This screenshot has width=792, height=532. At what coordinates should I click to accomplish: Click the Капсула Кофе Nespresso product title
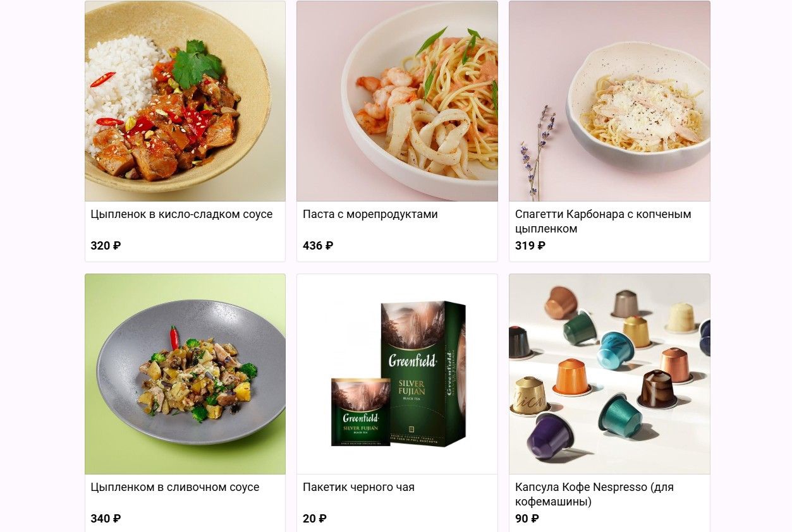pos(594,494)
